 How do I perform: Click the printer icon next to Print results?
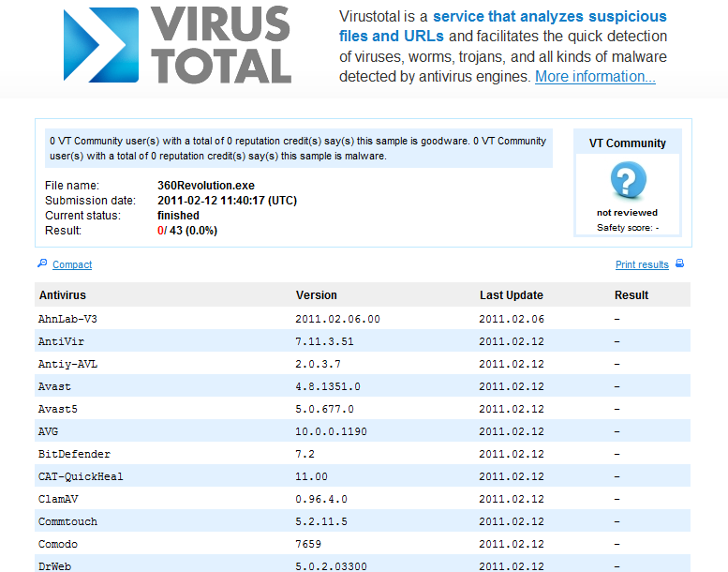[679, 263]
